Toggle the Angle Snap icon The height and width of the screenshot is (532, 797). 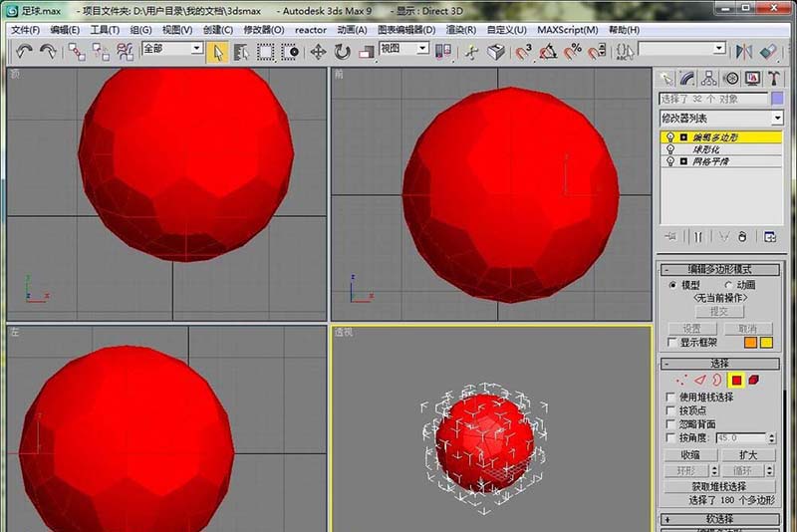click(x=548, y=52)
